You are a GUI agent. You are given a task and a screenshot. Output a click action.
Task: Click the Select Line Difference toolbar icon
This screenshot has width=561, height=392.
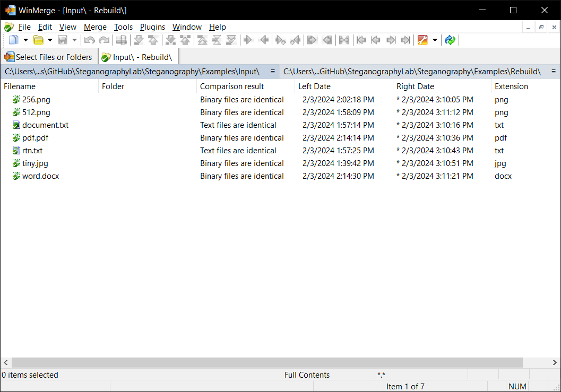point(122,40)
